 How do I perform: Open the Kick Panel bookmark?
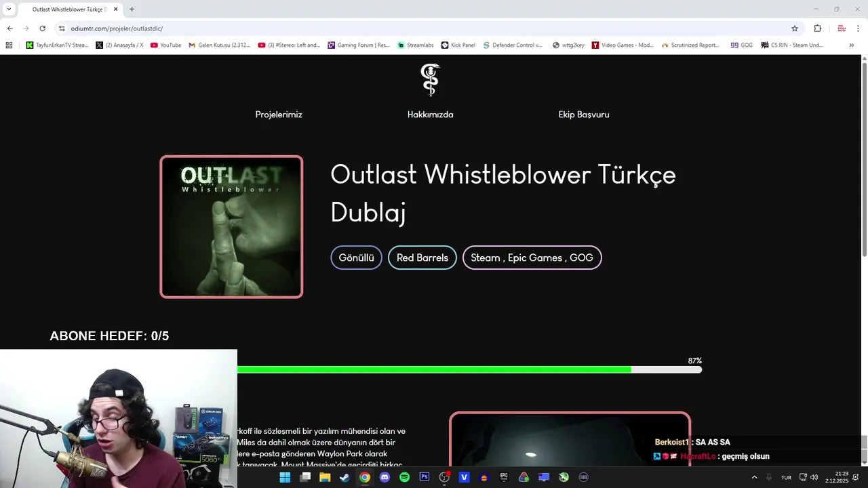[x=458, y=45]
